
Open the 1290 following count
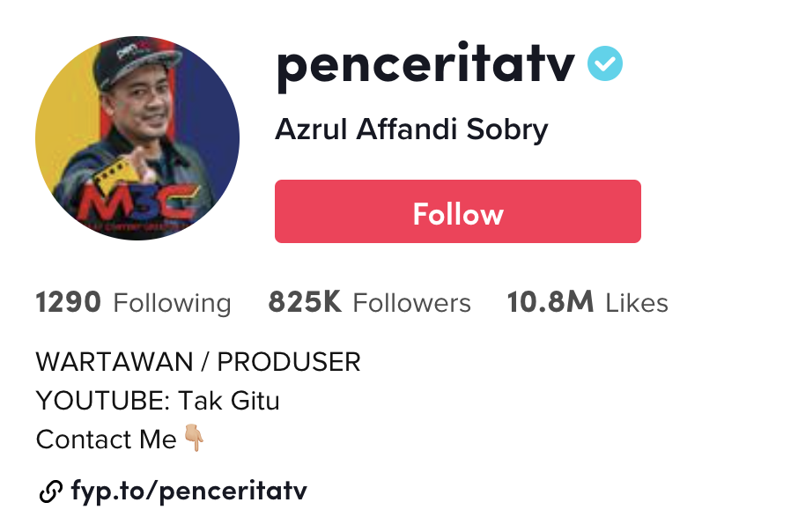tap(68, 302)
